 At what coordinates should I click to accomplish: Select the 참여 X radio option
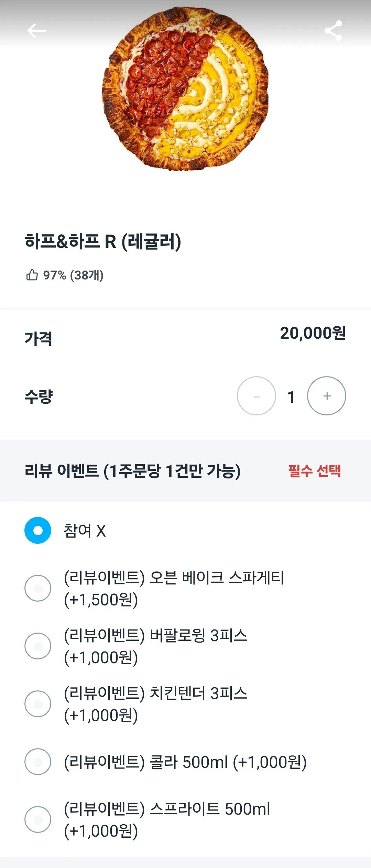click(x=38, y=530)
